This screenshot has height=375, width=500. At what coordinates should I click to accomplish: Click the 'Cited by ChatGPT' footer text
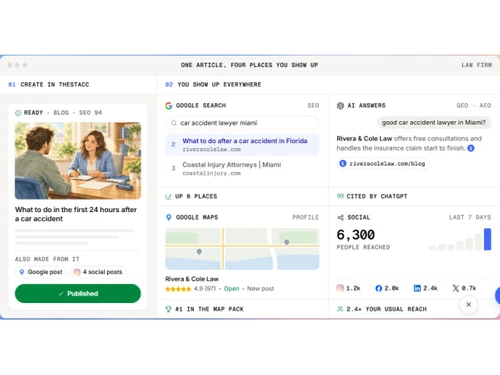[x=377, y=197]
